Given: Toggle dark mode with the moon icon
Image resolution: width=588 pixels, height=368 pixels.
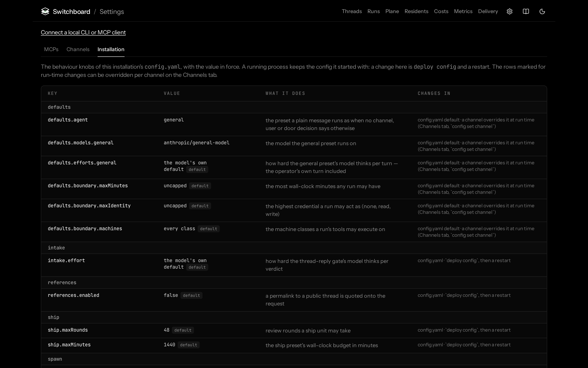Looking at the screenshot, I should (x=542, y=11).
